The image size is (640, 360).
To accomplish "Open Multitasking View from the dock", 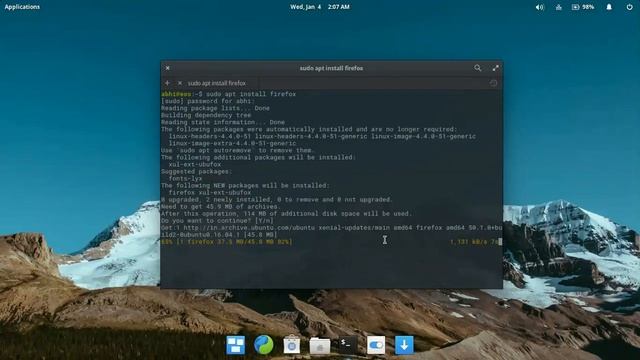I will (x=236, y=345).
